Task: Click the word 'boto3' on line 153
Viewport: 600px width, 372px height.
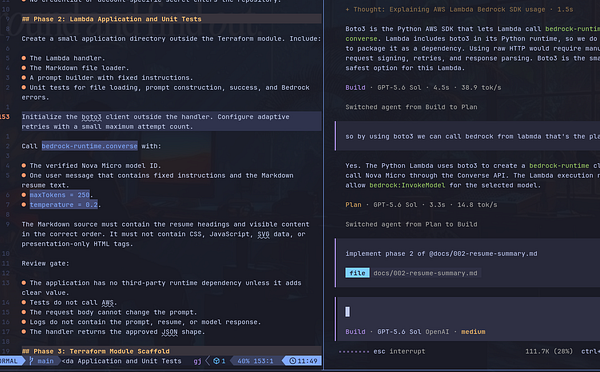Action: pyautogui.click(x=91, y=117)
